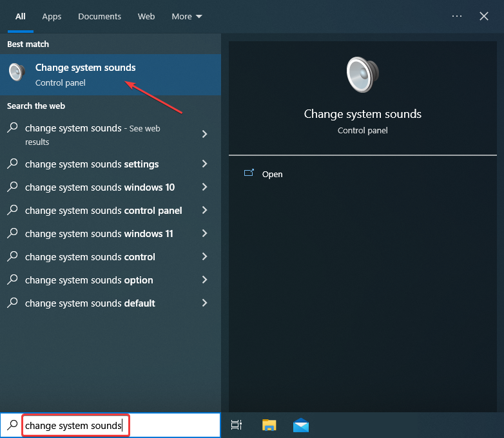The height and width of the screenshot is (438, 504).
Task: Click the search magnifier in search box
Action: coord(12,425)
